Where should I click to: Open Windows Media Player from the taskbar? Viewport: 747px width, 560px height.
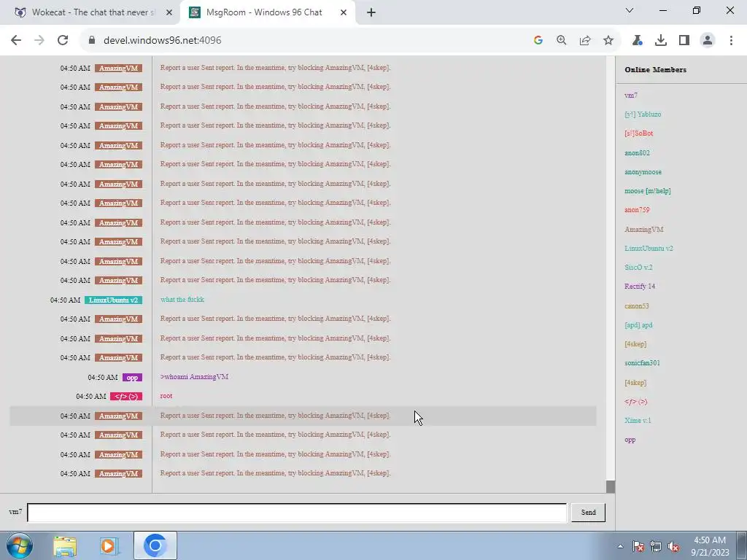(109, 545)
